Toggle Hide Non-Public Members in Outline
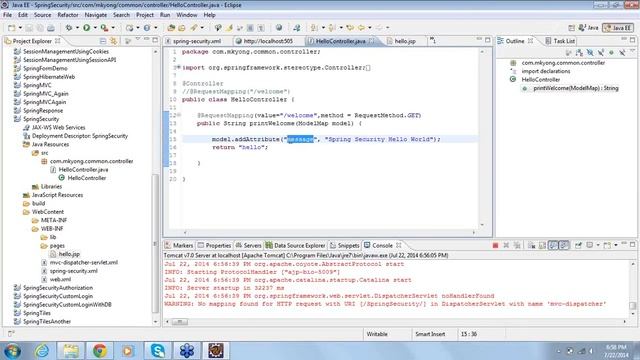 point(611,53)
